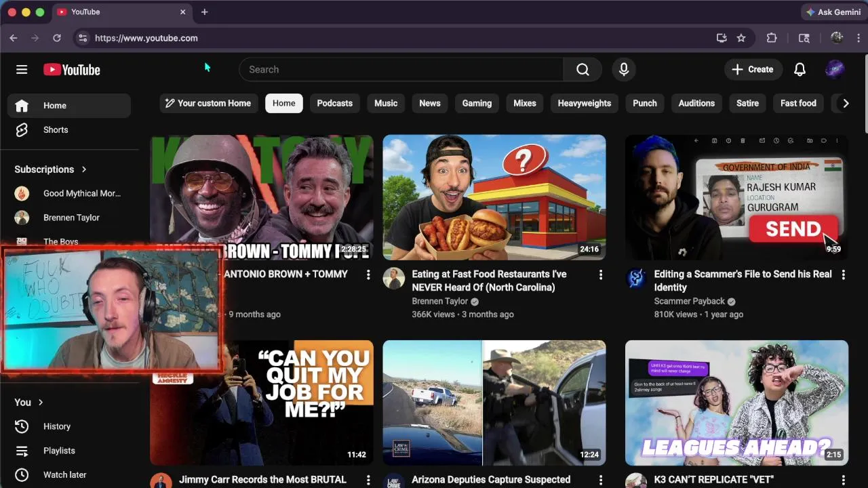Screen dimensions: 868x488
Task: Open Brennen Taylor in subscriptions sidebar
Action: click(x=69, y=218)
